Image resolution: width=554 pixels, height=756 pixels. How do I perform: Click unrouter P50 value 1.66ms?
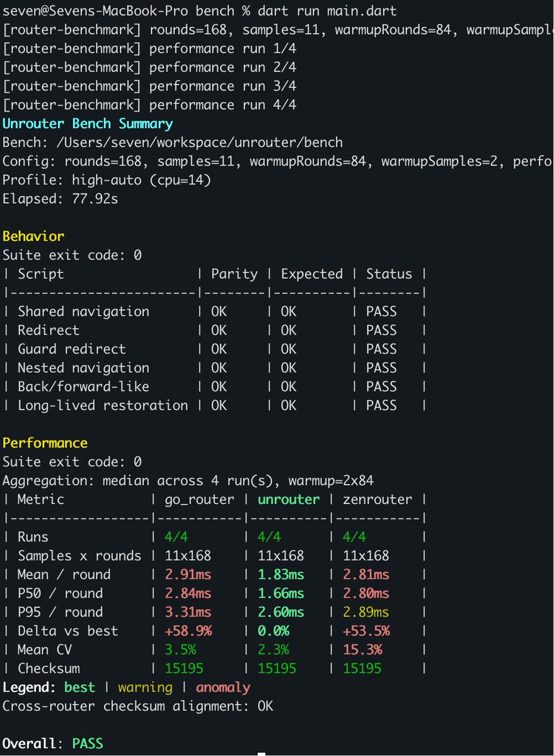[x=281, y=593]
